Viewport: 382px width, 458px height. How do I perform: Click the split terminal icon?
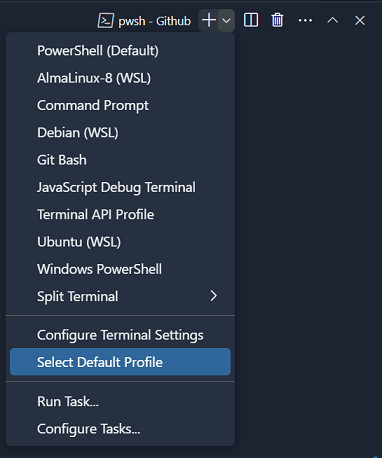point(251,21)
